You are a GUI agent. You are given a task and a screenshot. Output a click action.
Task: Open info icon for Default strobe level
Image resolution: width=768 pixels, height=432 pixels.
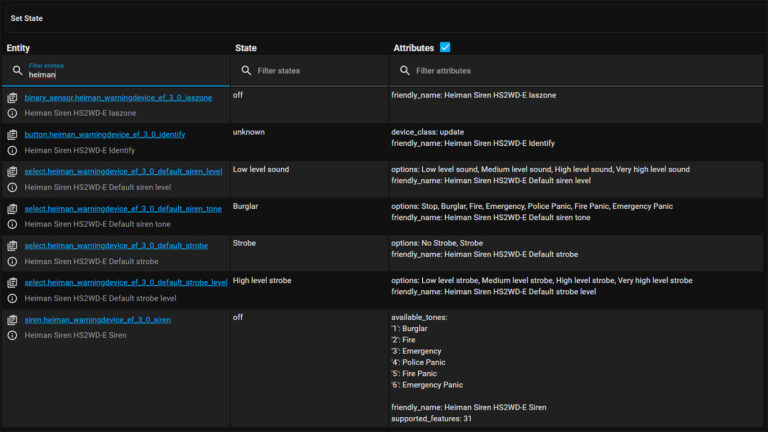coord(13,298)
